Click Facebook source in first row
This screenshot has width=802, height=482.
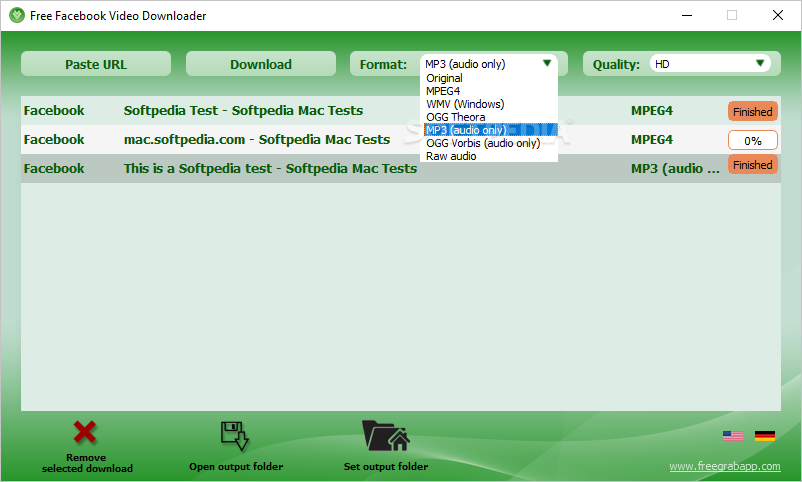tap(54, 111)
